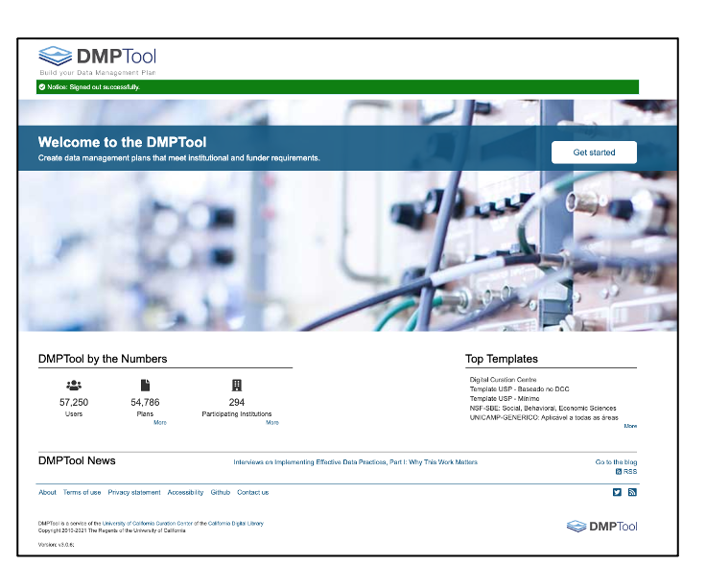Click the DMPTool logo in the header
The image size is (706, 588).
(97, 56)
